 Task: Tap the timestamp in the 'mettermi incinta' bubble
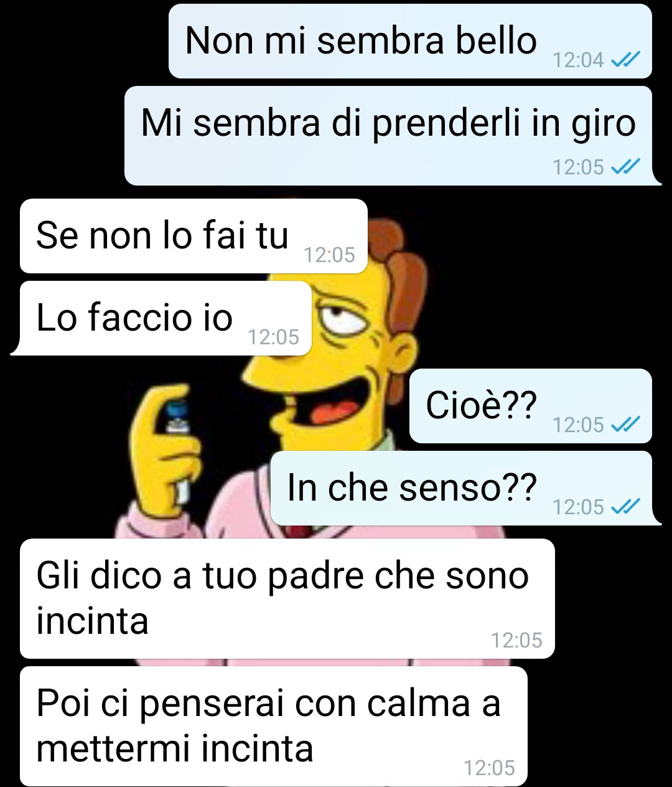489,768
